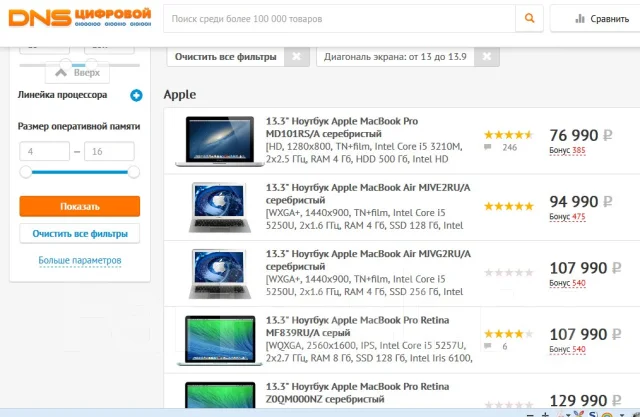Expand Линейка процессора with plus icon
This screenshot has width=640, height=417.
(x=136, y=95)
